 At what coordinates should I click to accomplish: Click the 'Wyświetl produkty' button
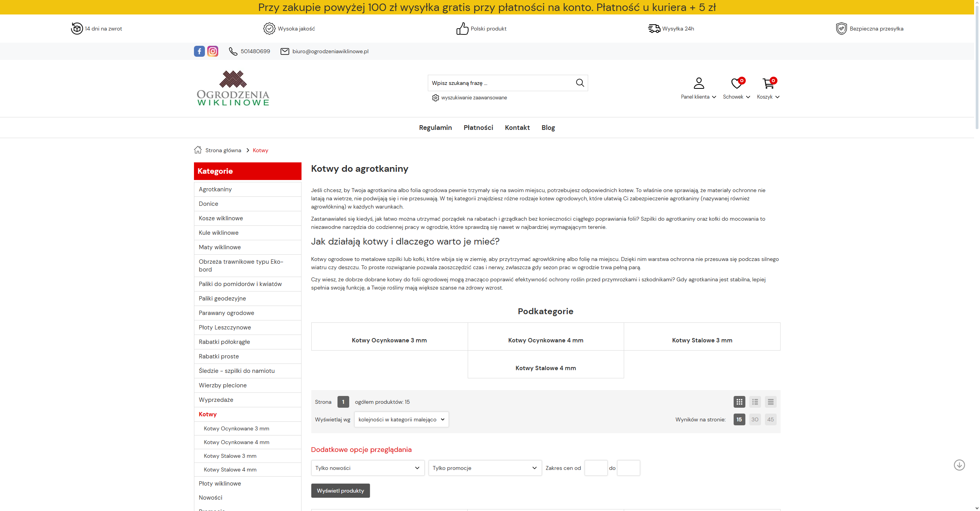(340, 490)
